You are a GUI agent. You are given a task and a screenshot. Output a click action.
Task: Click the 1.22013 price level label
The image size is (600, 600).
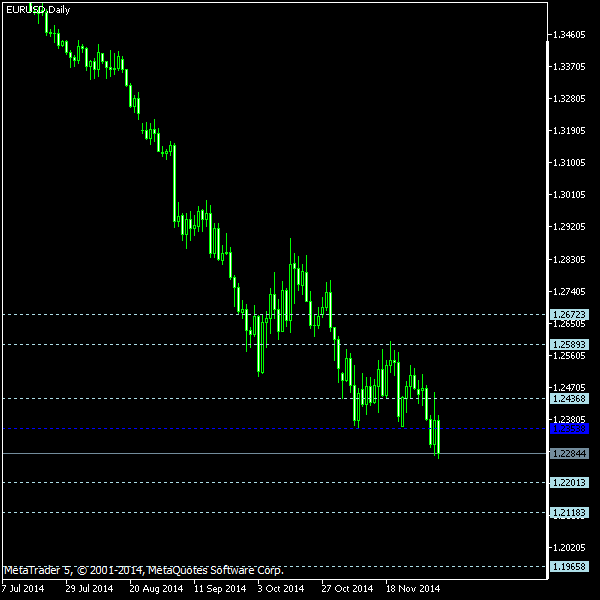569,483
